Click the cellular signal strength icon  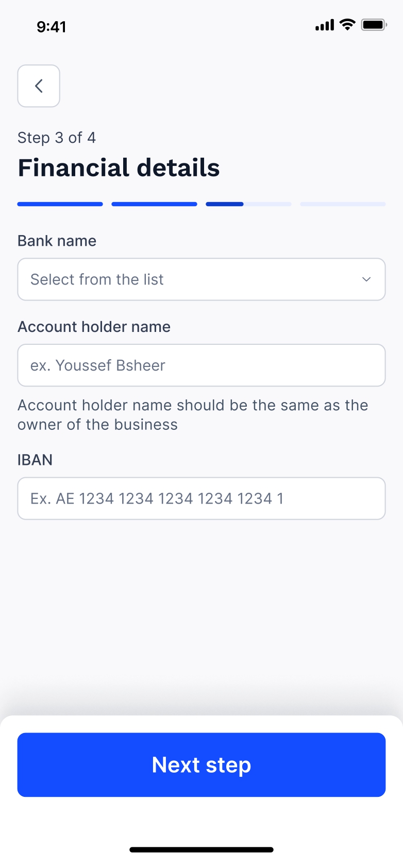pyautogui.click(x=324, y=25)
